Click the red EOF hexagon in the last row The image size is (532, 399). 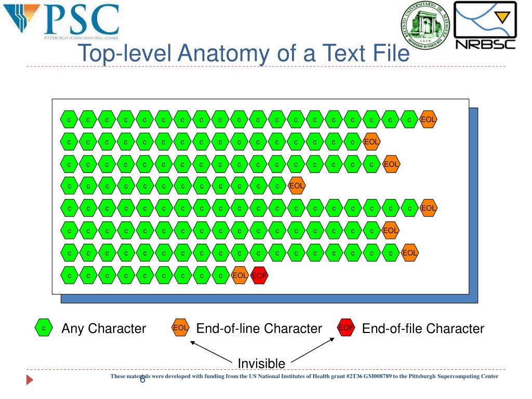259,275
